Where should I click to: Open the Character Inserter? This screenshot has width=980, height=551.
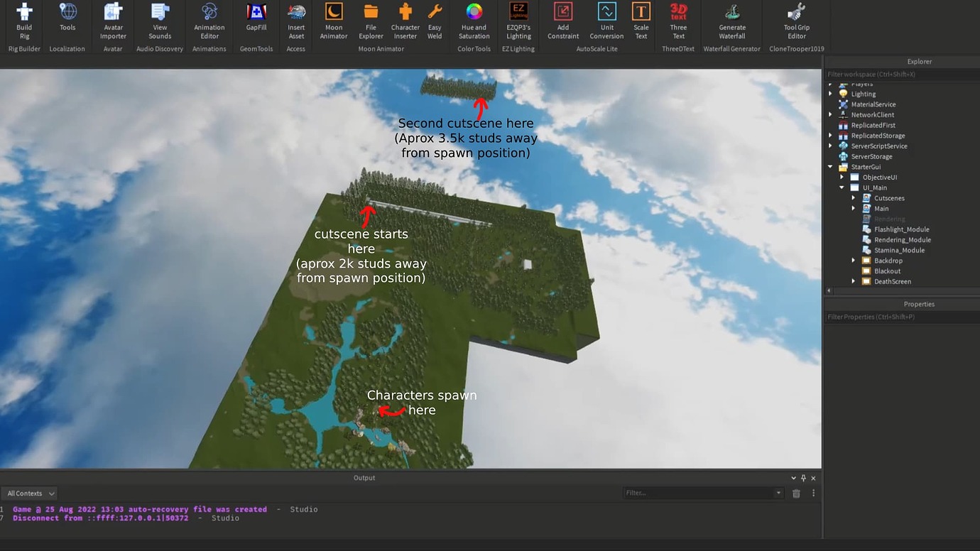(x=405, y=21)
